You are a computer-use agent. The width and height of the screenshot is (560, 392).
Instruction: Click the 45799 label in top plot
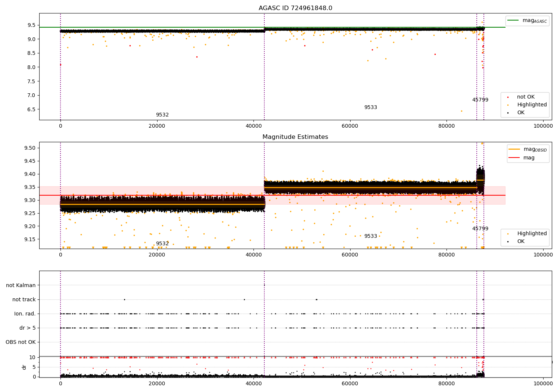(480, 100)
